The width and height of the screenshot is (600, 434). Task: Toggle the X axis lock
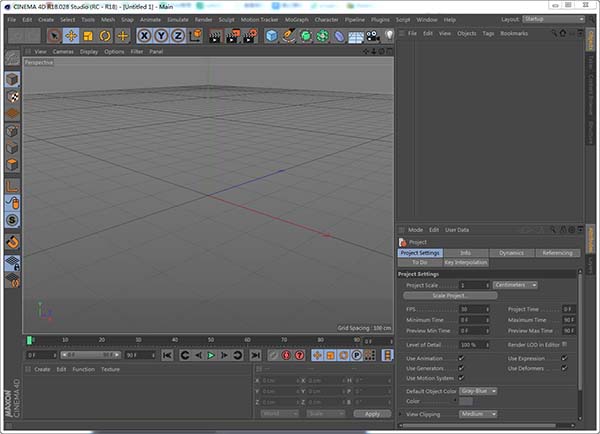coord(144,36)
